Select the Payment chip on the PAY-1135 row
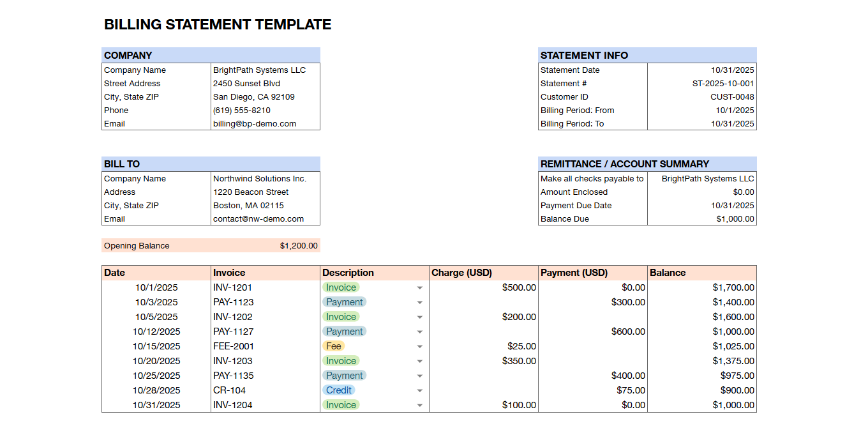 click(x=344, y=376)
